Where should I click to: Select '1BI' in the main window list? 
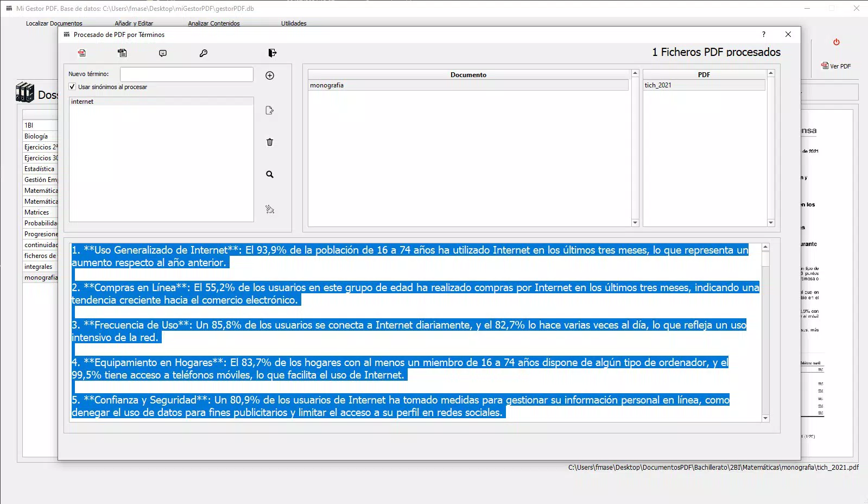click(40, 125)
